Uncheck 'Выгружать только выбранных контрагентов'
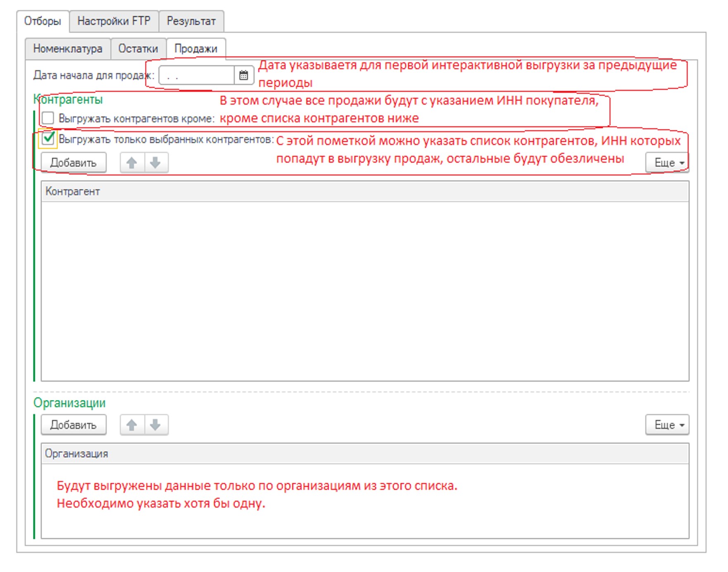728x572 pixels. point(48,138)
